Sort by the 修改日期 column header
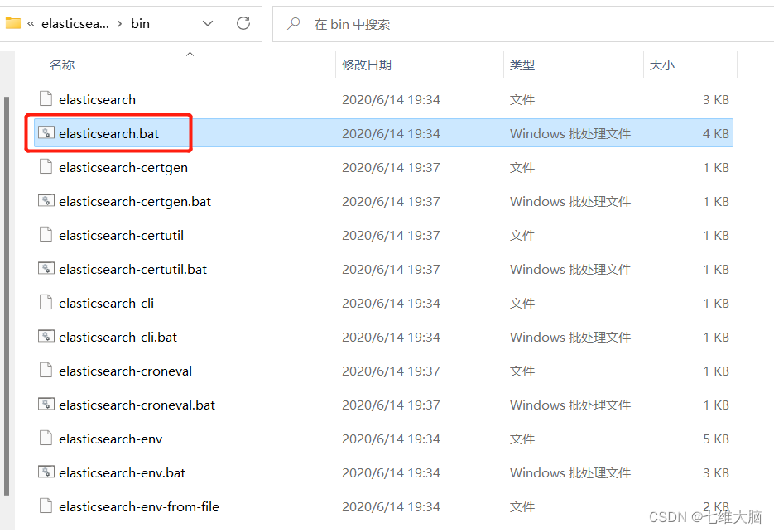 click(x=366, y=65)
